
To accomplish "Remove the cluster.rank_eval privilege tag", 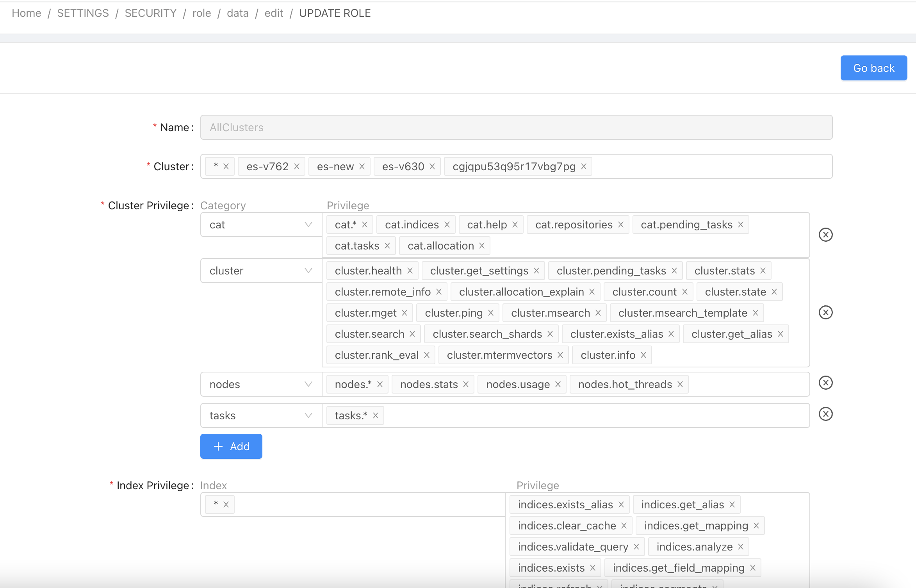I will pyautogui.click(x=427, y=355).
